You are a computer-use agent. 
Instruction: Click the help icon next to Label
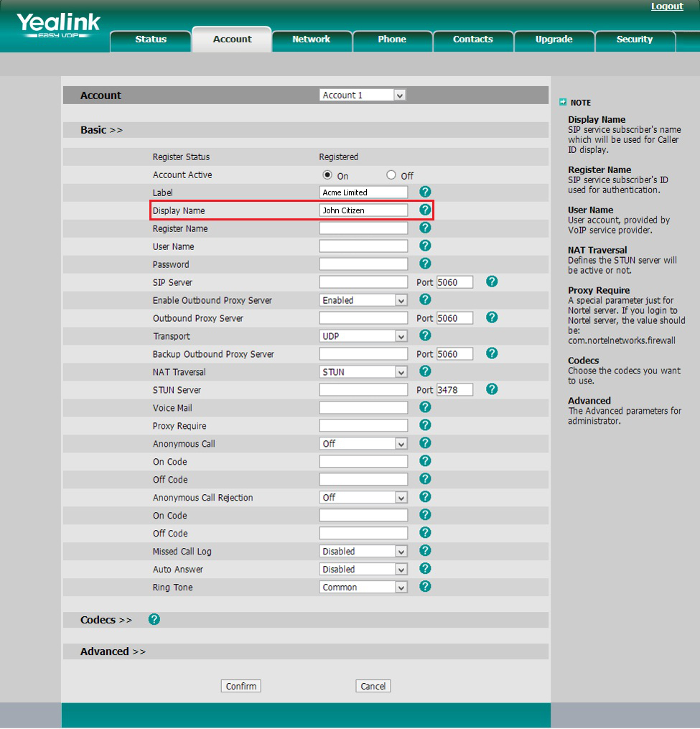[425, 192]
